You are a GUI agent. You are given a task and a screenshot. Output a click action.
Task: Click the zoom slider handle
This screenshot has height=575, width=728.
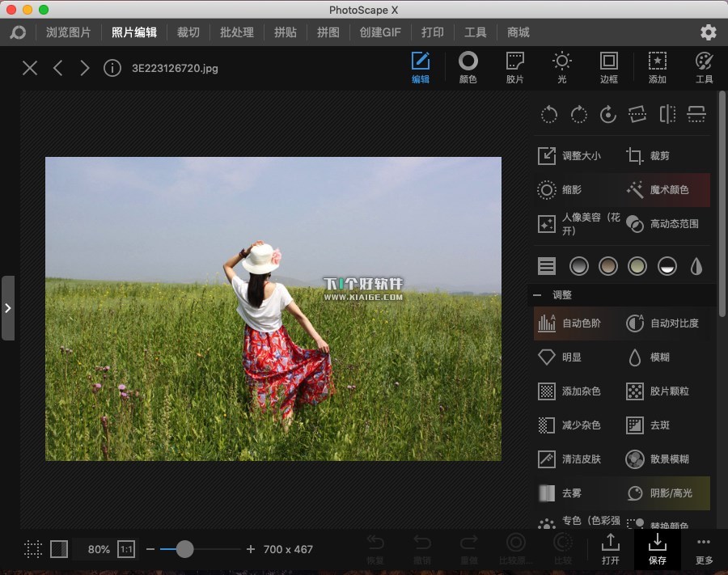point(185,549)
